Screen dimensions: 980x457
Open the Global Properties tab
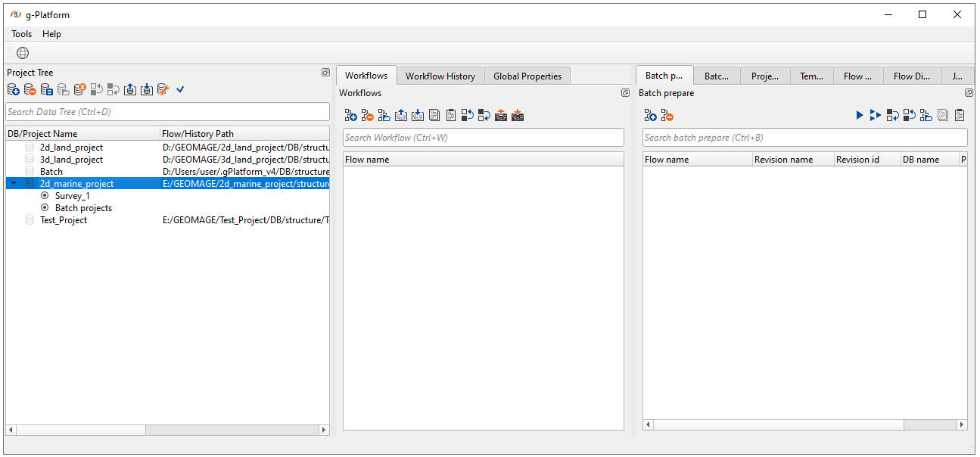coord(527,76)
